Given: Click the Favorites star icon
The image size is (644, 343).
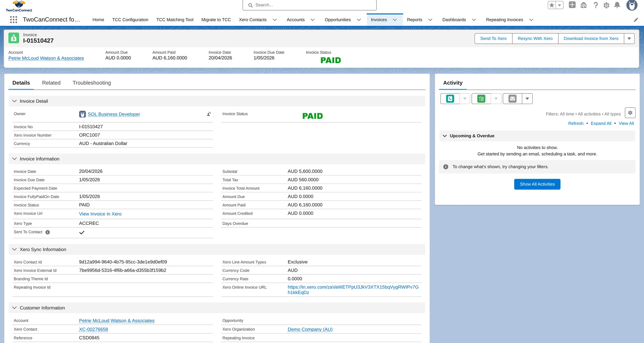Looking at the screenshot, I should (x=552, y=5).
